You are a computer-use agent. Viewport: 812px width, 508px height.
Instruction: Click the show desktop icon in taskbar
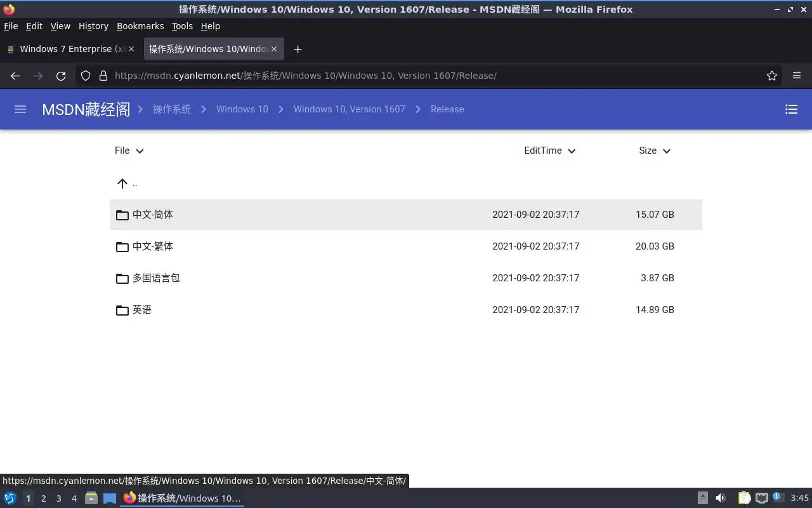click(110, 498)
